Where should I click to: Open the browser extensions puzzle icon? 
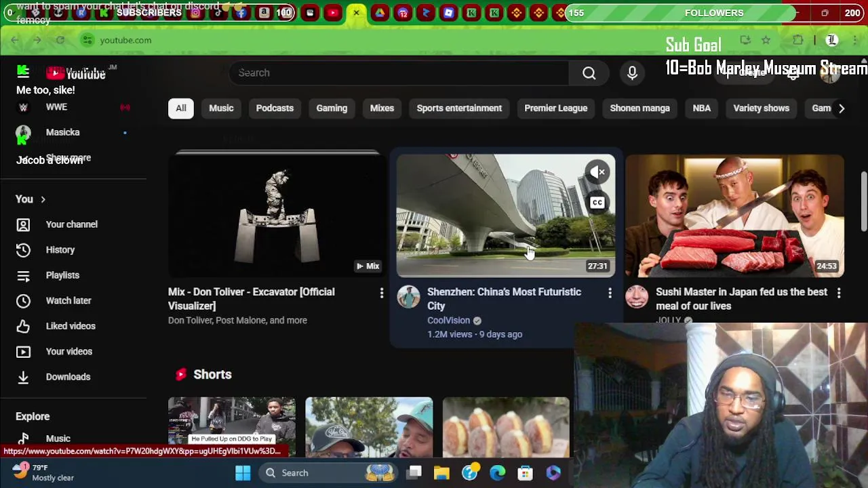pyautogui.click(x=798, y=40)
